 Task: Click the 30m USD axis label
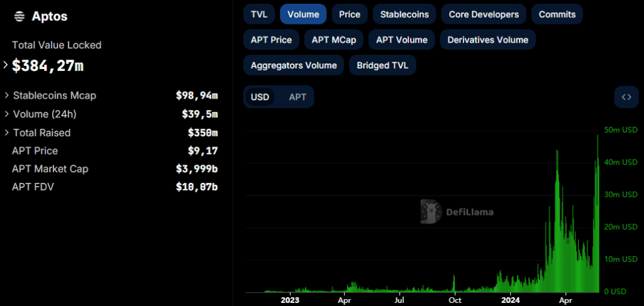(x=621, y=194)
